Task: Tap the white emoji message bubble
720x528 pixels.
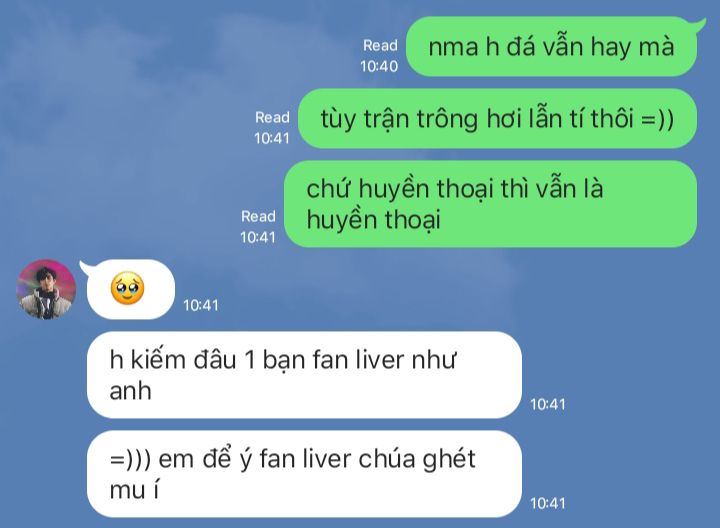Action: point(131,289)
